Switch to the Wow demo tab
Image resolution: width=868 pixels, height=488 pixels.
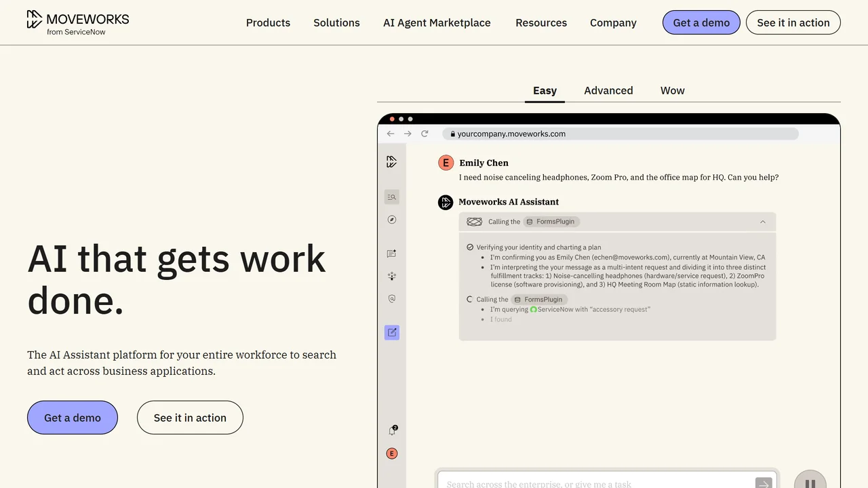click(x=673, y=91)
